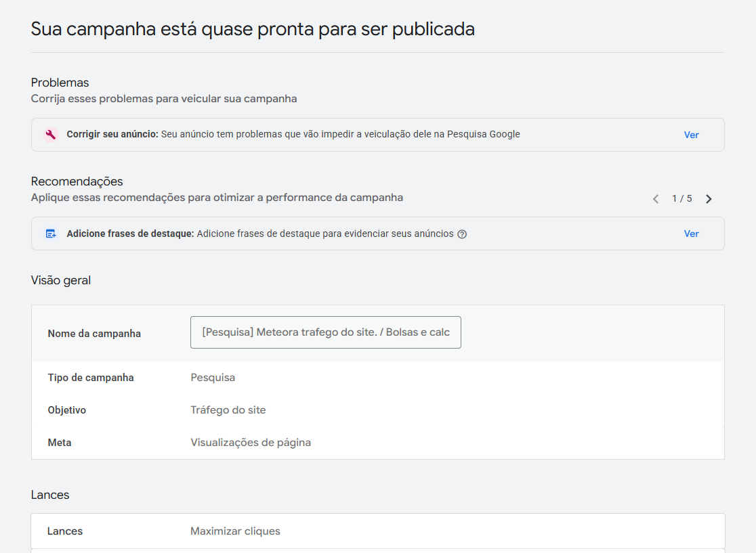The image size is (756, 553).
Task: Click the '1 / 5' recommendations counter
Action: pos(682,198)
